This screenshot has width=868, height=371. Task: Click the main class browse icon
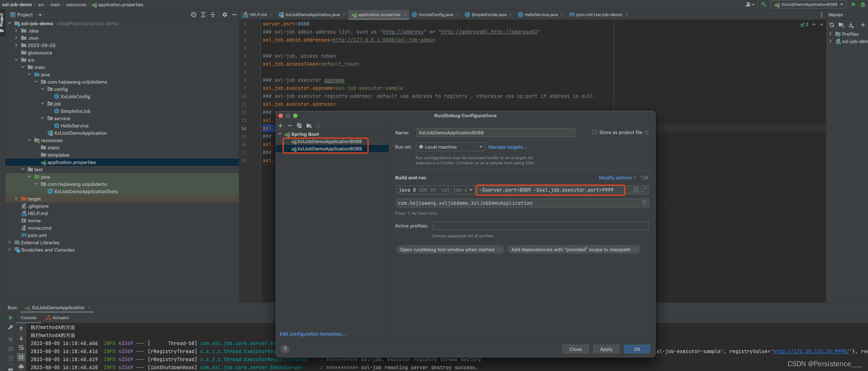644,203
